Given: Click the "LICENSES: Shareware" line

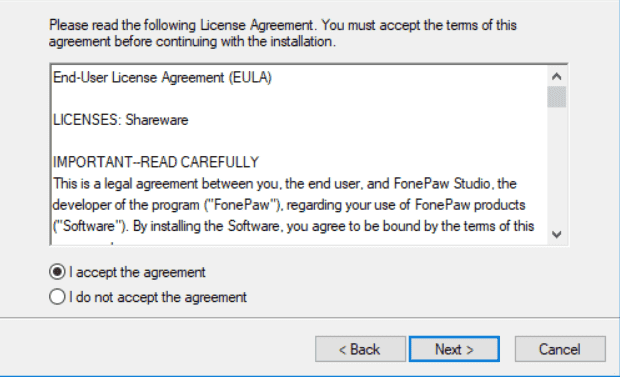Looking at the screenshot, I should [121, 120].
